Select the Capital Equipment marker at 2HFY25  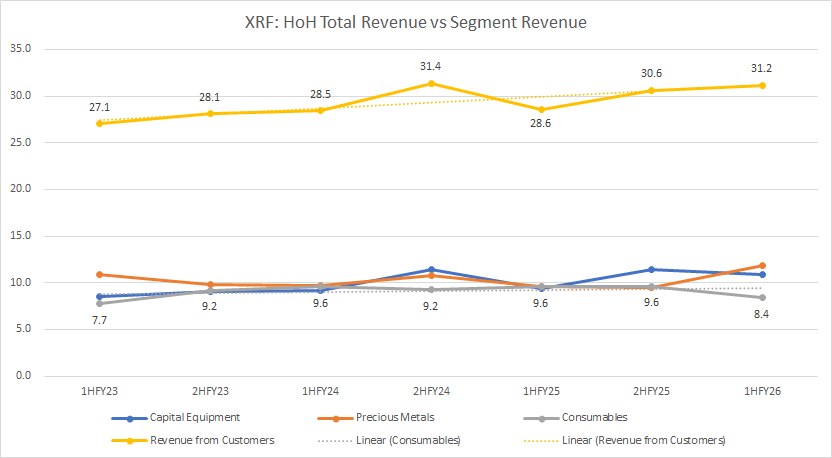[653, 269]
